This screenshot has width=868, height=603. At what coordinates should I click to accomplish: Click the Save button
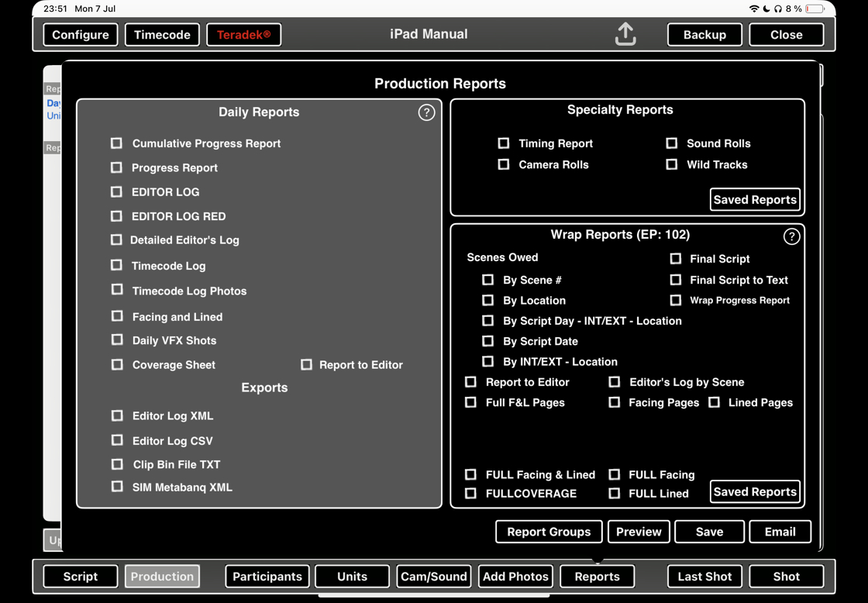point(709,532)
